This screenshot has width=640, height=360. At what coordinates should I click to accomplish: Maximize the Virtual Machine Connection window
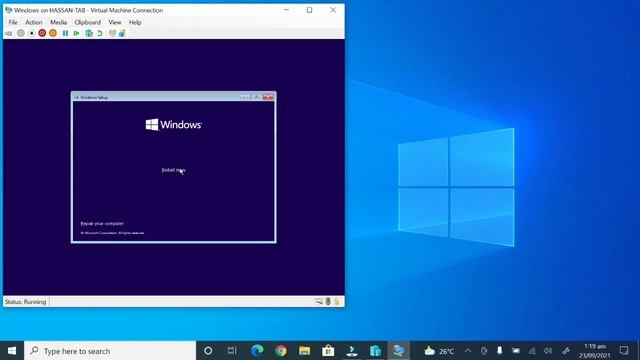[x=309, y=10]
